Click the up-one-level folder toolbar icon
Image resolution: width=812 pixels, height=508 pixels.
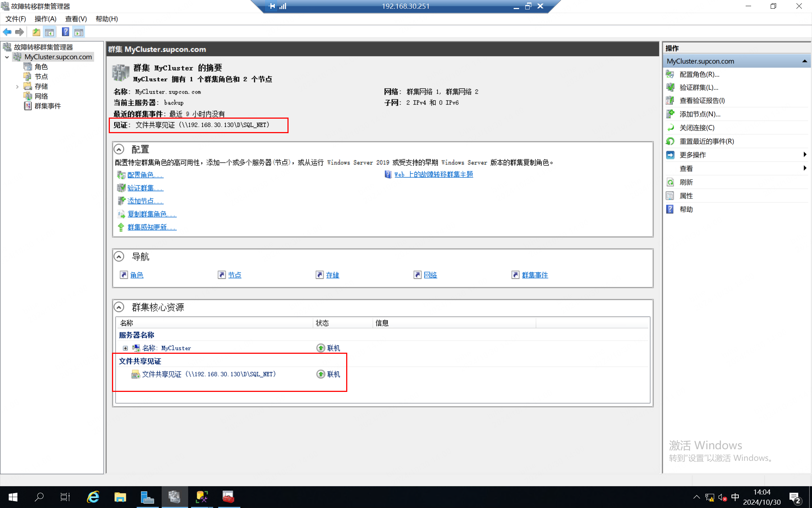tap(36, 32)
